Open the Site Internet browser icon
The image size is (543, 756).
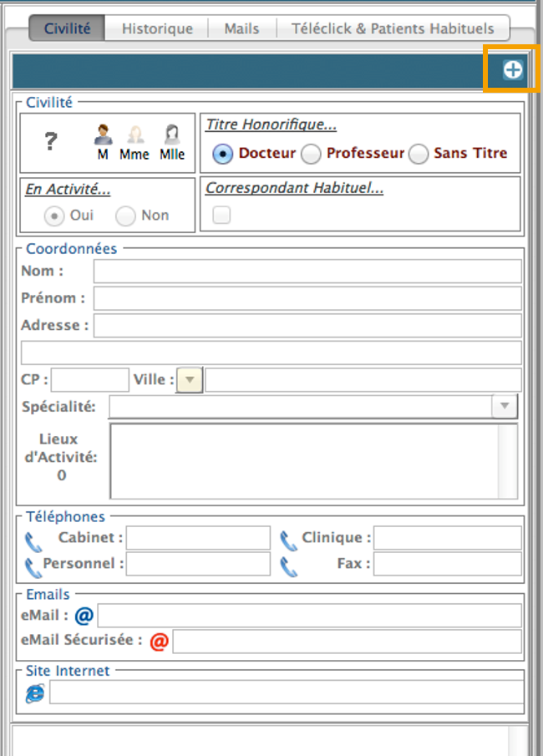tap(35, 693)
